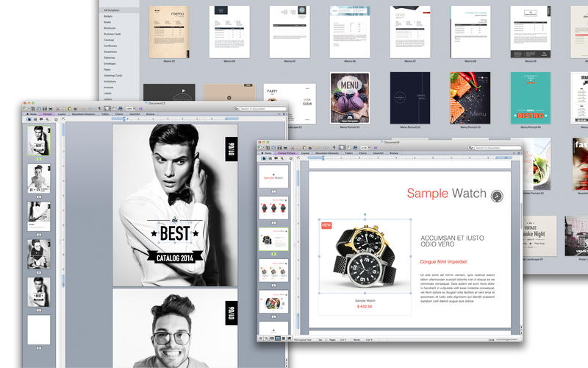Open Format Picture tab in Sample Watch window
The image size is (588, 368).
coord(287,153)
